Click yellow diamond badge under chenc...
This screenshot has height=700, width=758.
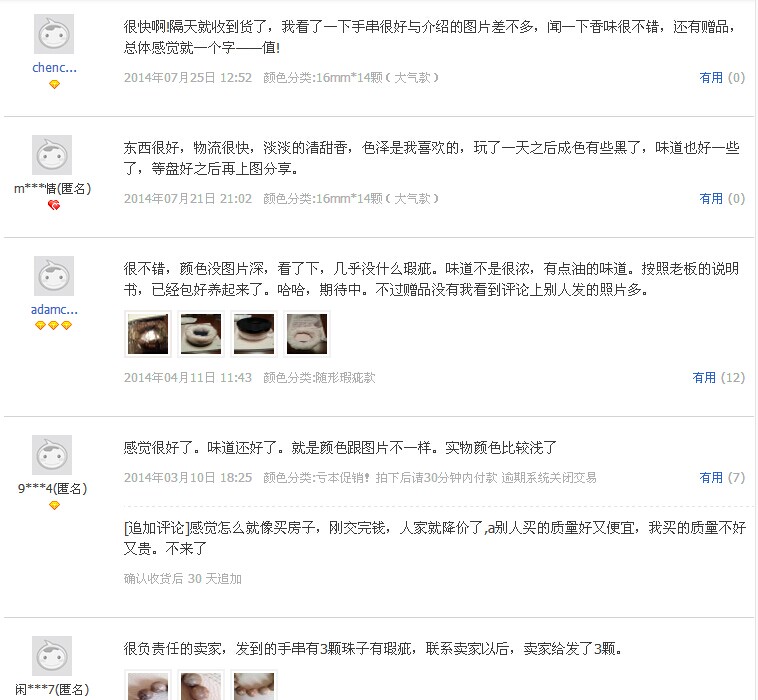pyautogui.click(x=54, y=85)
